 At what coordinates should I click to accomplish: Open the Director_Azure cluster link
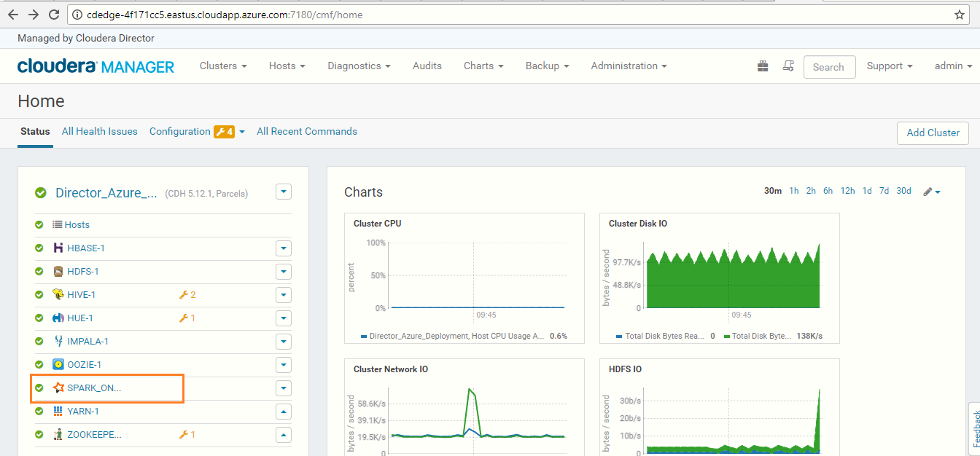(106, 193)
